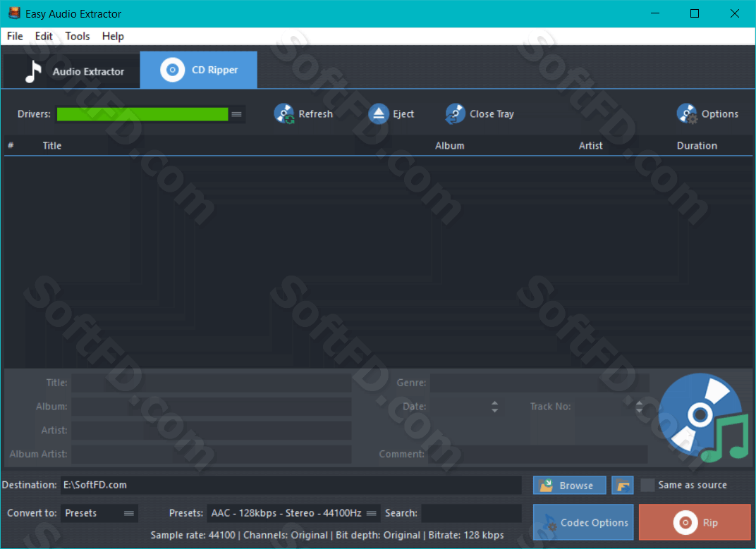This screenshot has height=549, width=756.
Task: Click the Title metadata field
Action: [x=212, y=383]
